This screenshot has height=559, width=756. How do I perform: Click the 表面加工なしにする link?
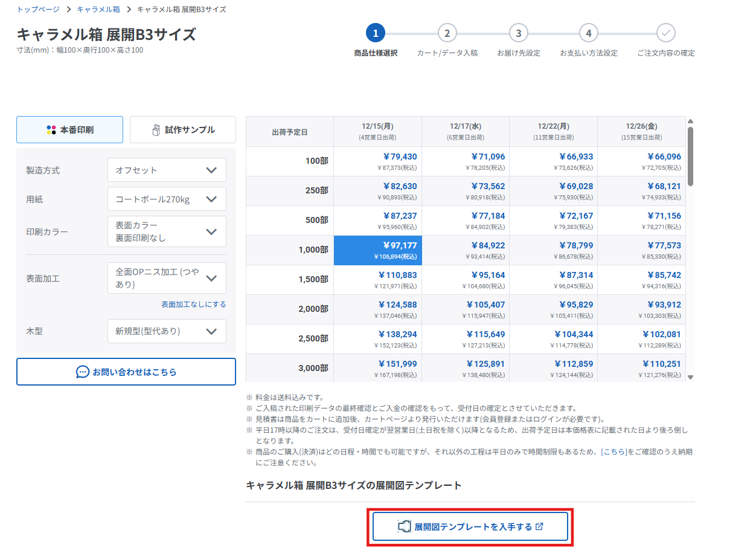tap(194, 304)
